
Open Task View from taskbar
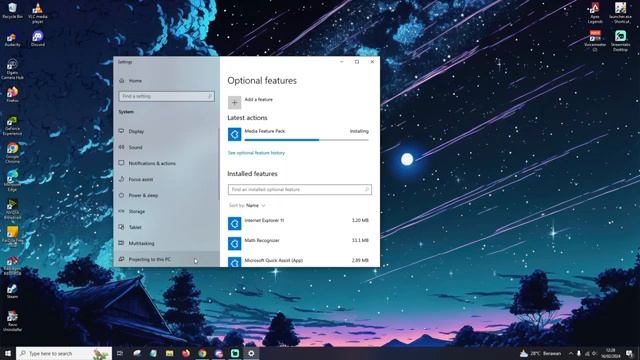click(120, 353)
